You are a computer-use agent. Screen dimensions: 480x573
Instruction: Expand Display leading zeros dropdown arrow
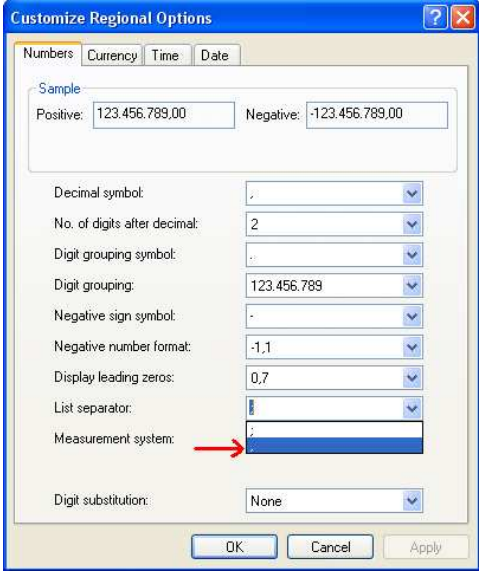412,377
